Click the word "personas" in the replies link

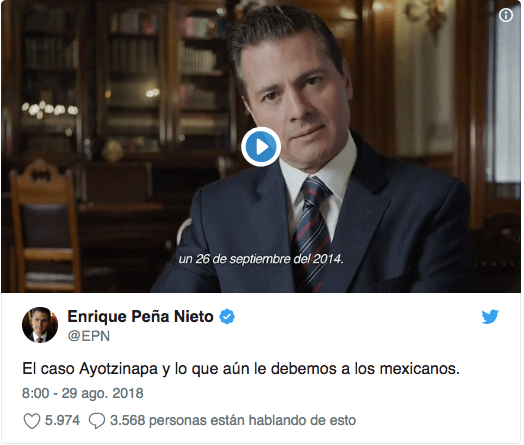tap(178, 421)
